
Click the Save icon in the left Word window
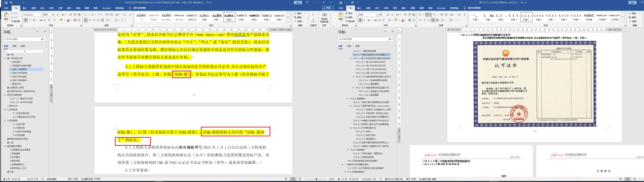pos(6,2)
